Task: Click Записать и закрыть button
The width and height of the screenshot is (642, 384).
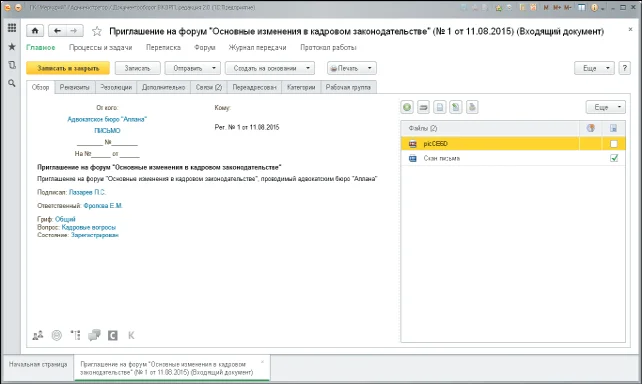Action: [x=68, y=68]
